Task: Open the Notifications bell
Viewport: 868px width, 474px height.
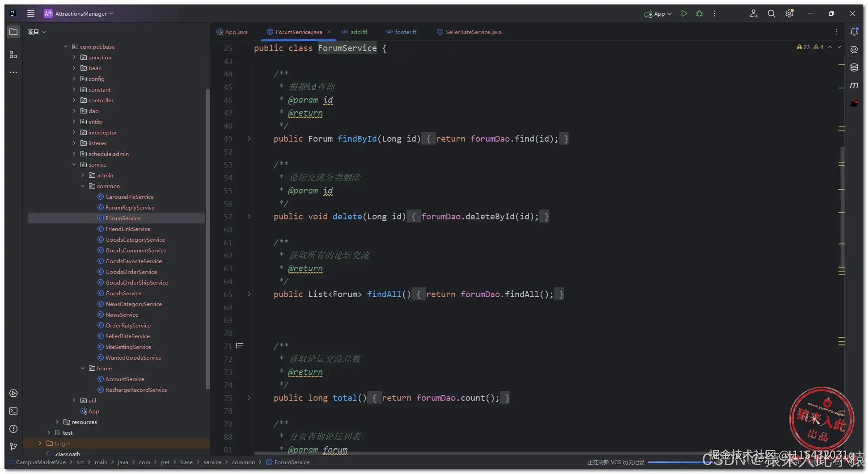Action: [854, 31]
